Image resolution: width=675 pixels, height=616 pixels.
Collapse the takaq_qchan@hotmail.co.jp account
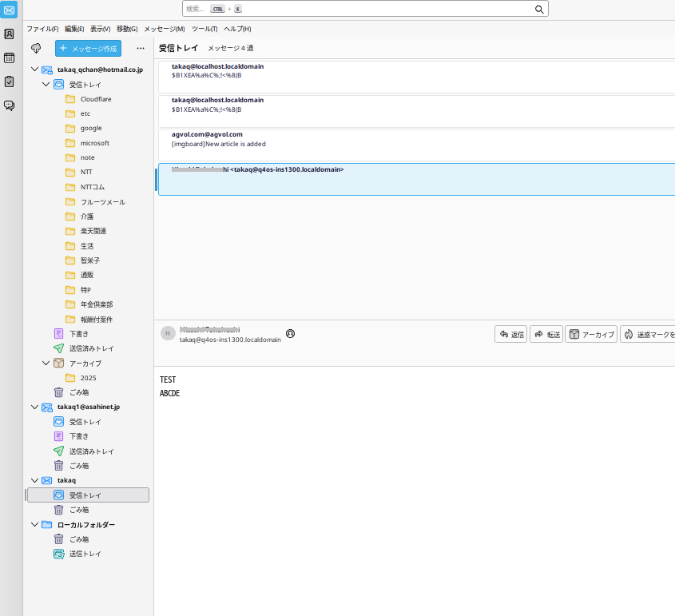(34, 70)
